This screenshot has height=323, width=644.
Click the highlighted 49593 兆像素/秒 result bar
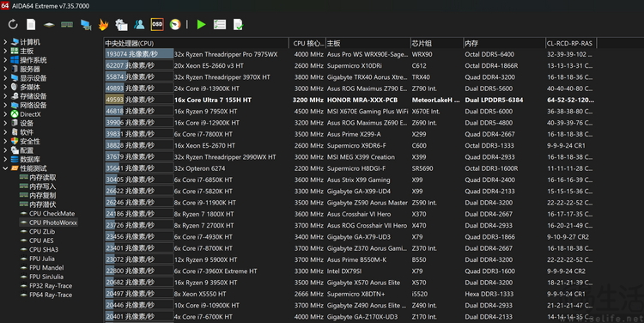point(139,100)
